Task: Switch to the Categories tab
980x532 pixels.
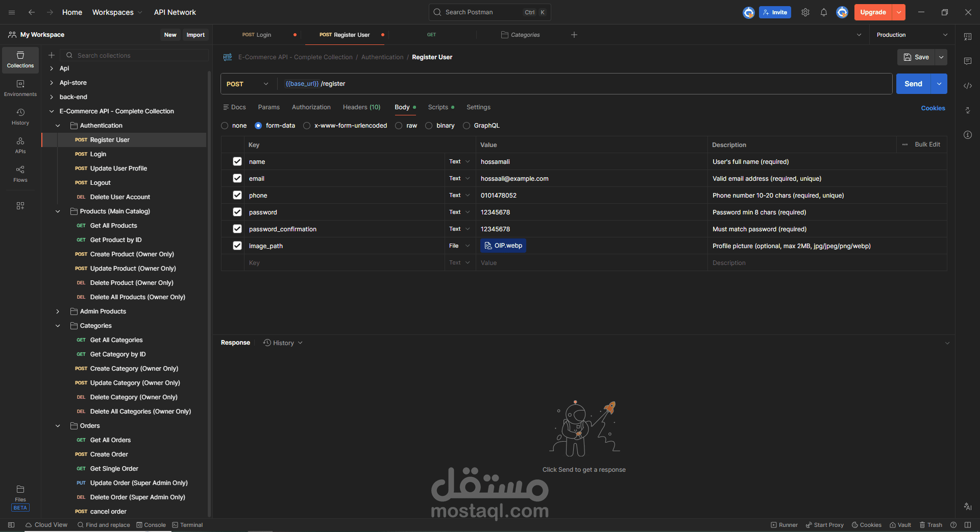Action: 521,35
